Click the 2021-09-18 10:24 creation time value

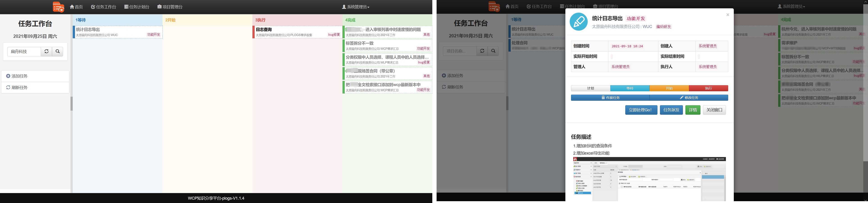[x=627, y=46]
